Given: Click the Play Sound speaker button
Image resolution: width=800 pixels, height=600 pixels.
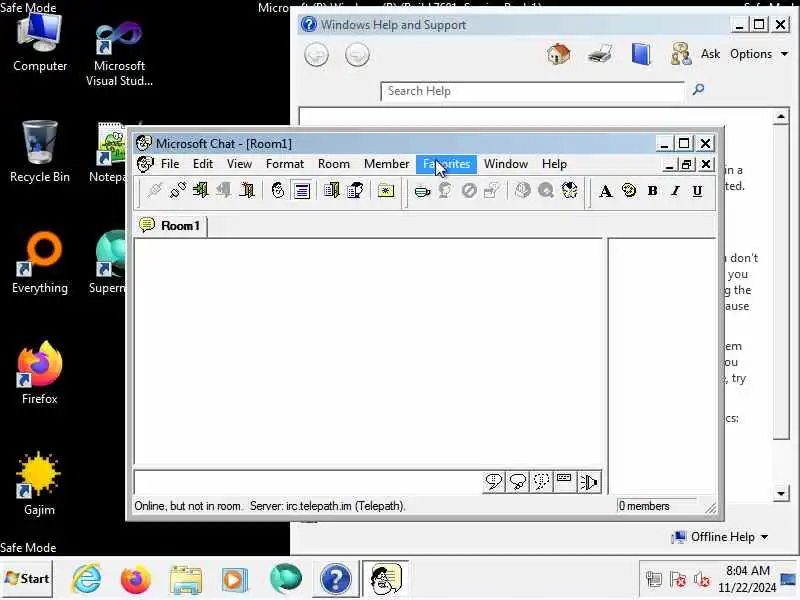Looking at the screenshot, I should (589, 482).
